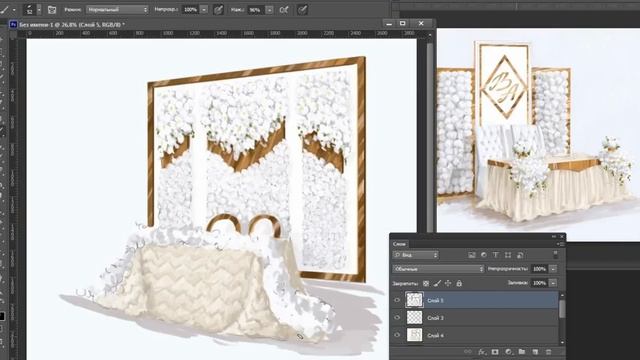Create new fill or adjustment layer icon

point(509,352)
